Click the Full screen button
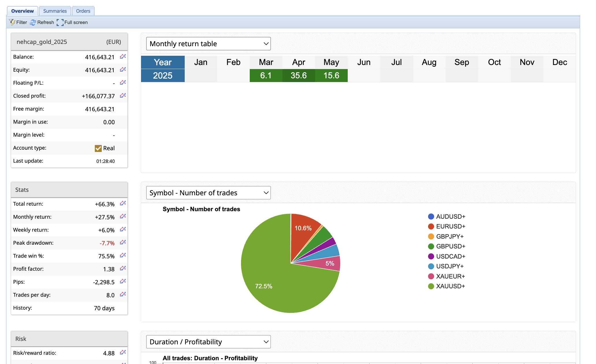Viewport: 596px width, 364px height. pos(73,22)
